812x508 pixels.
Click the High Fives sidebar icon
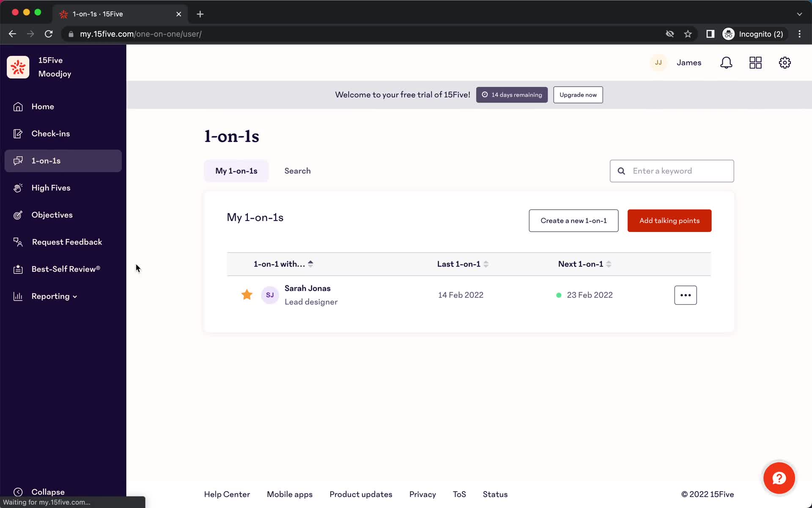coord(18,187)
